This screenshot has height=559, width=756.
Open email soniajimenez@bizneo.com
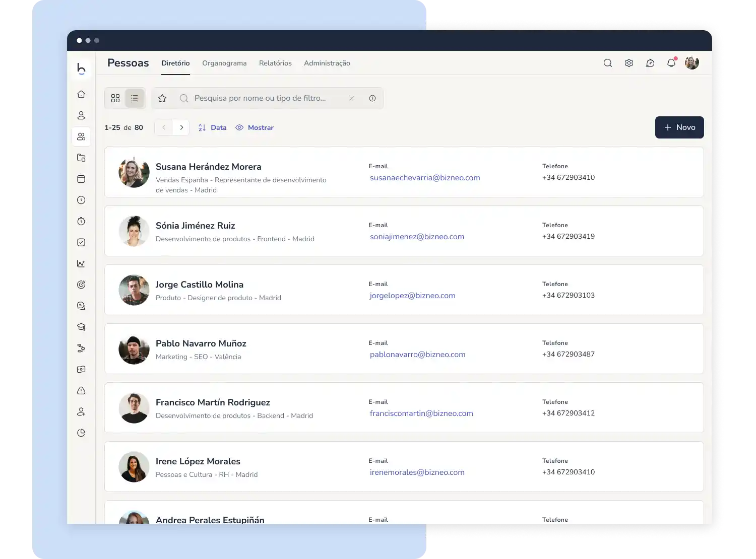417,237
